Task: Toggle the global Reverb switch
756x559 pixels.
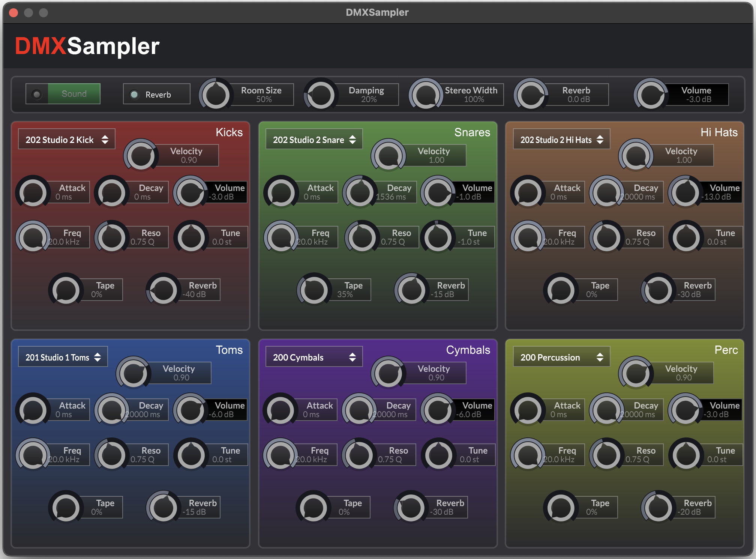Action: [x=157, y=94]
